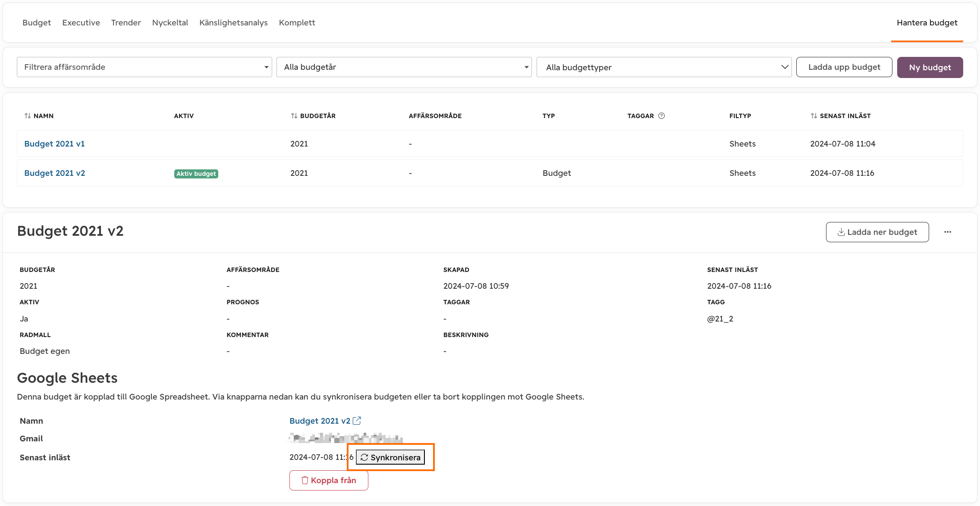Screen dimensions: 980x506
Task: Click the Synkronisera button
Action: [x=390, y=457]
